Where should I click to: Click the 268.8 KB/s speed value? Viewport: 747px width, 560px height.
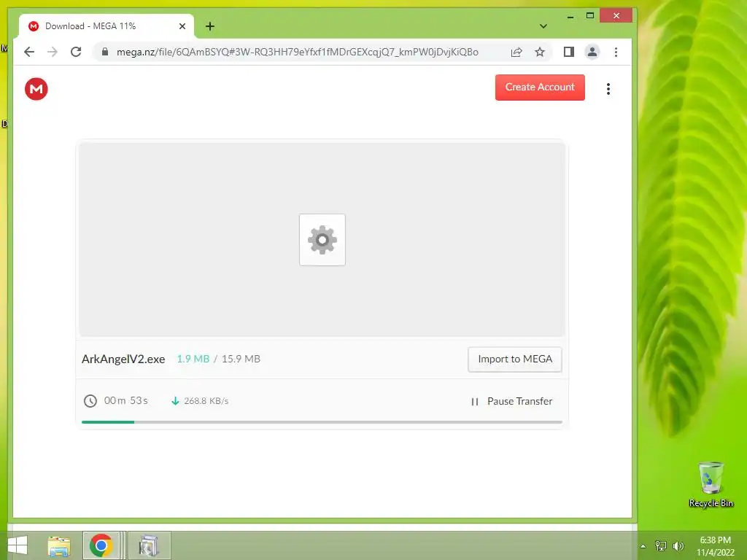[x=206, y=401]
